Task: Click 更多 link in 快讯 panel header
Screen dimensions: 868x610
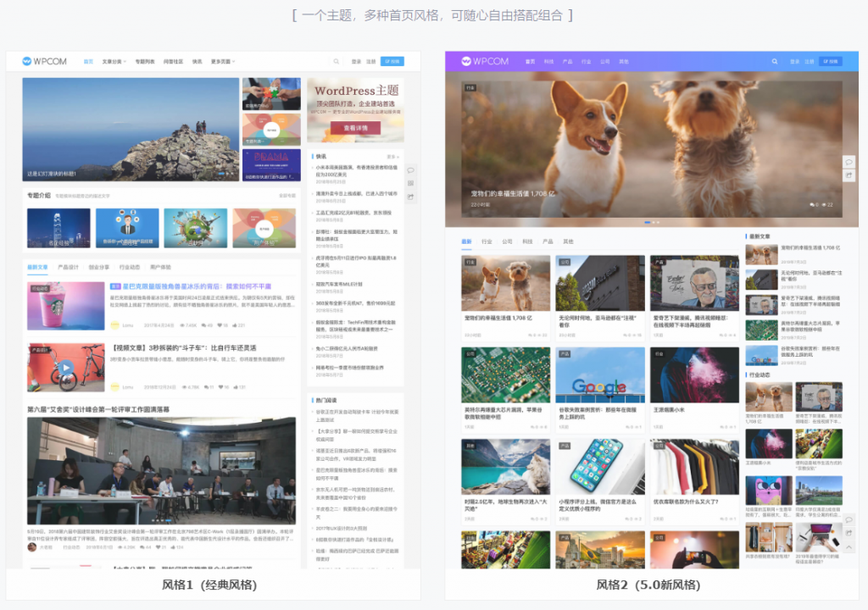Action: [392, 157]
